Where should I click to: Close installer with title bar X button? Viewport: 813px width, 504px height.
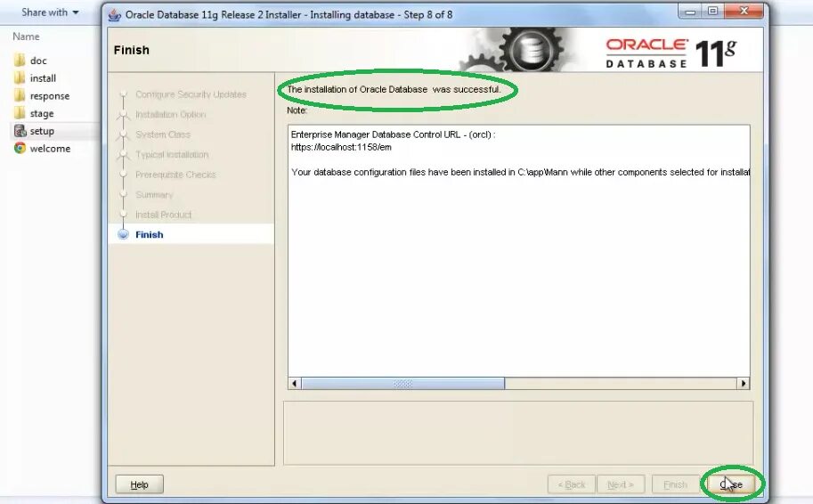point(744,12)
